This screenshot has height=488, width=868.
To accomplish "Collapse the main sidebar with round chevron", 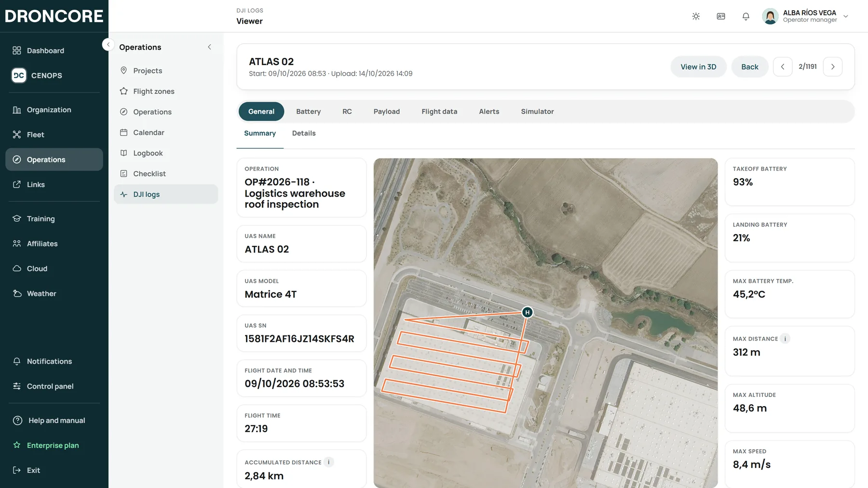I will [108, 44].
